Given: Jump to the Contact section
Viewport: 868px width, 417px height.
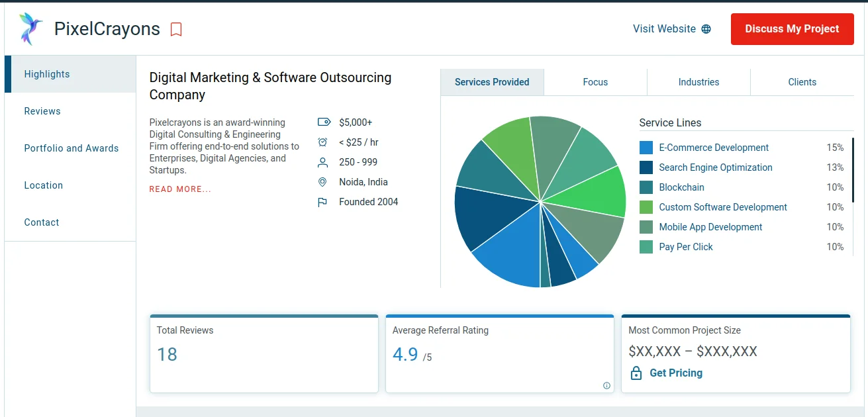Looking at the screenshot, I should pos(70,222).
